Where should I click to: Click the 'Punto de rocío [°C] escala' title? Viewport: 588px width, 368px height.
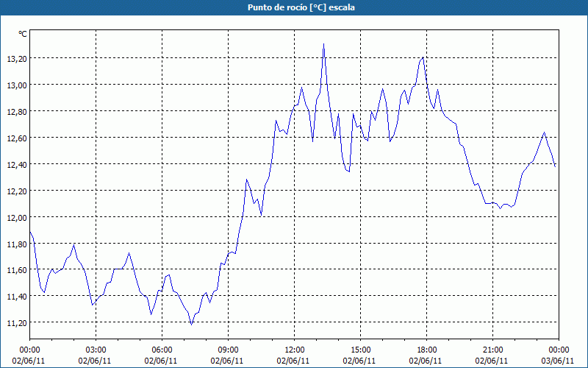pyautogui.click(x=301, y=7)
